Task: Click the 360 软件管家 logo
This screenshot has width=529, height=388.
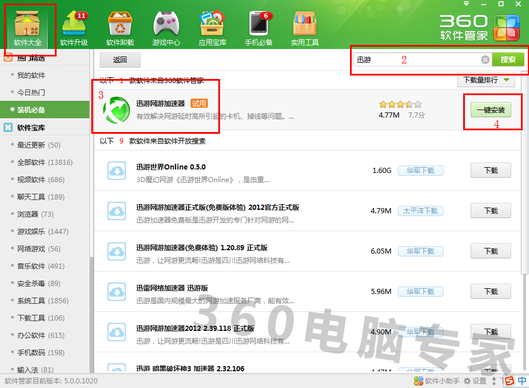Action: [x=479, y=28]
